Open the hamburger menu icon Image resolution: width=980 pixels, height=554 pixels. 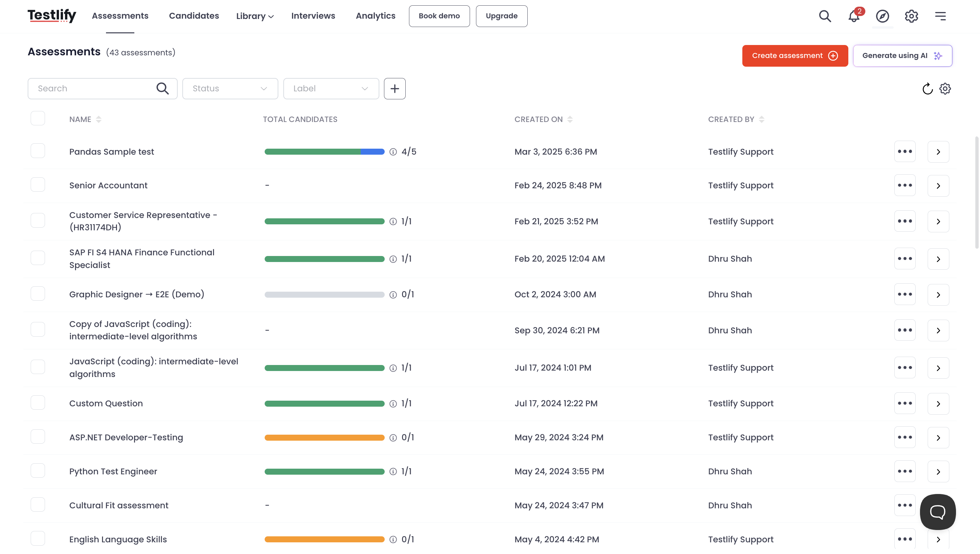point(940,16)
